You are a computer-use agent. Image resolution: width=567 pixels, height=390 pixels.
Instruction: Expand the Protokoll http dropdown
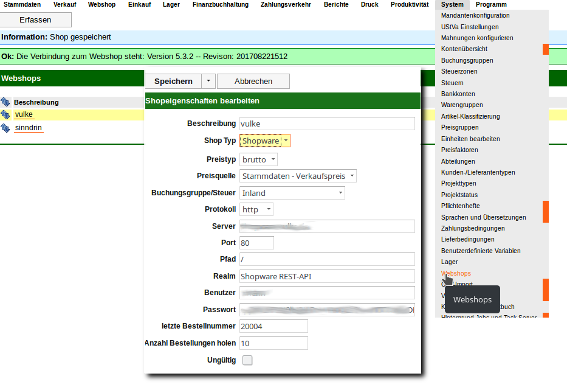(256, 209)
